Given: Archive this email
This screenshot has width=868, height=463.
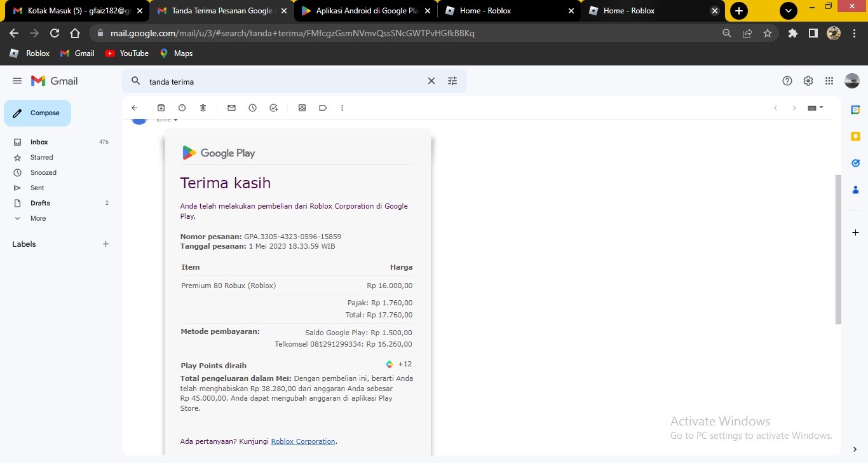Looking at the screenshot, I should point(161,108).
